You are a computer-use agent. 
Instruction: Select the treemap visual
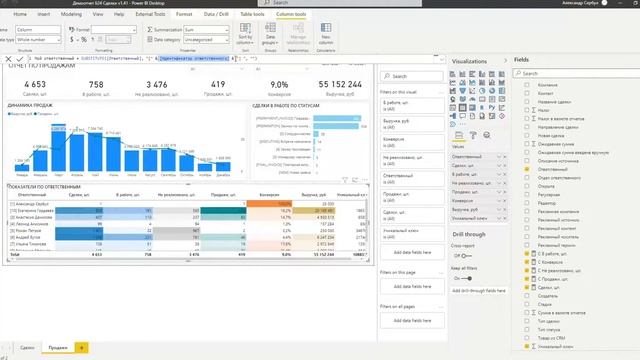502,91
